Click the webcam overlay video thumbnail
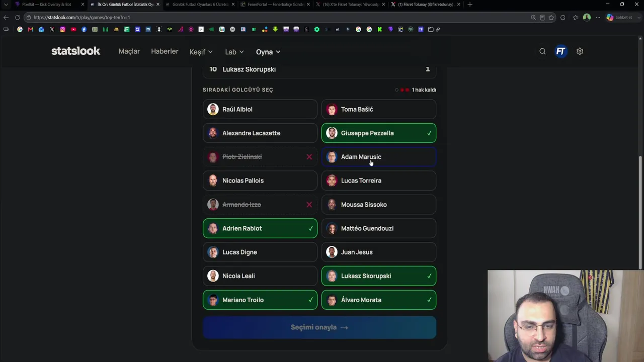The height and width of the screenshot is (362, 644). [x=566, y=316]
